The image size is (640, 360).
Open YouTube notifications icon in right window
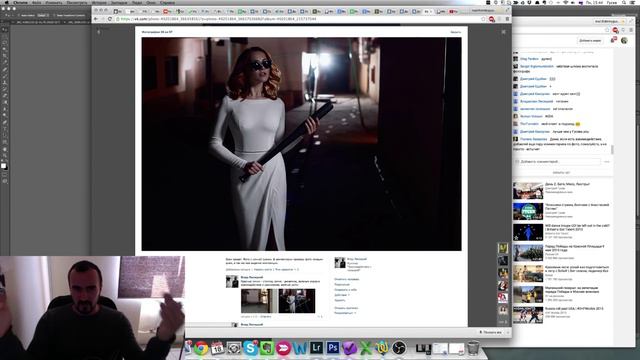click(x=613, y=40)
